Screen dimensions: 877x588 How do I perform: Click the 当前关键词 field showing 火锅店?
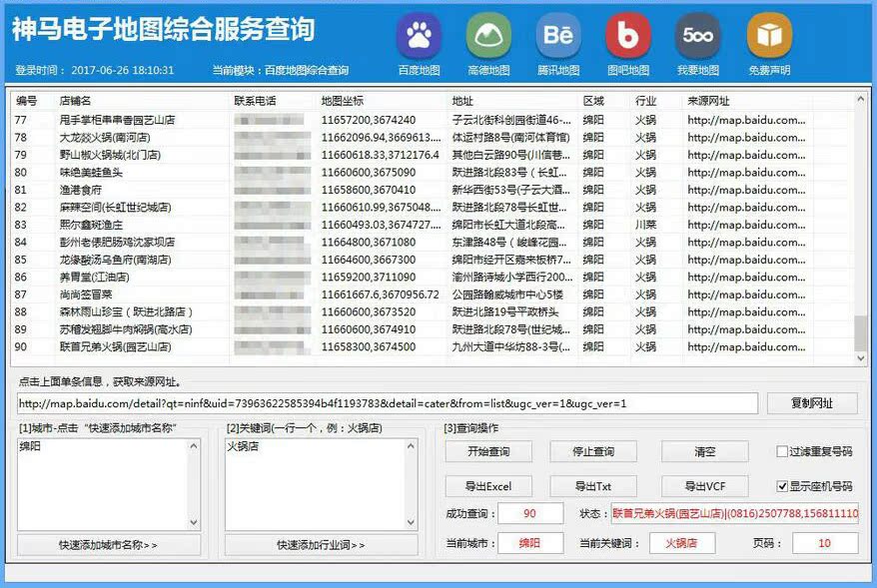point(682,543)
